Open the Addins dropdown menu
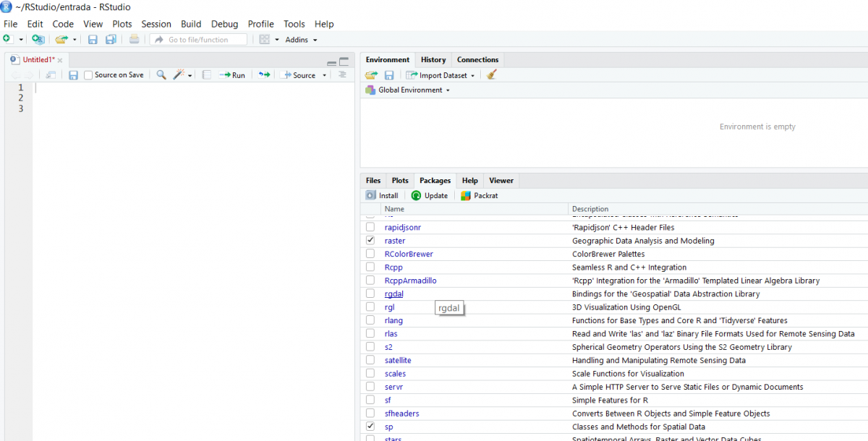The image size is (868, 441). click(x=301, y=40)
